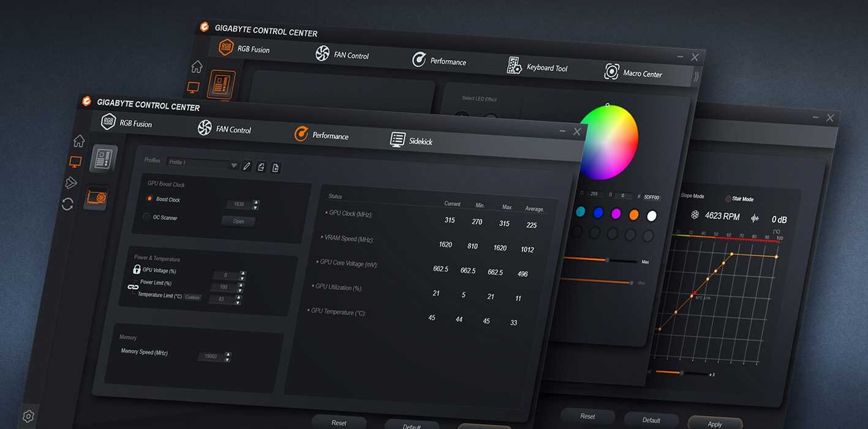Click the Keyboard Tool icon in back window
The image size is (868, 429).
point(514,65)
